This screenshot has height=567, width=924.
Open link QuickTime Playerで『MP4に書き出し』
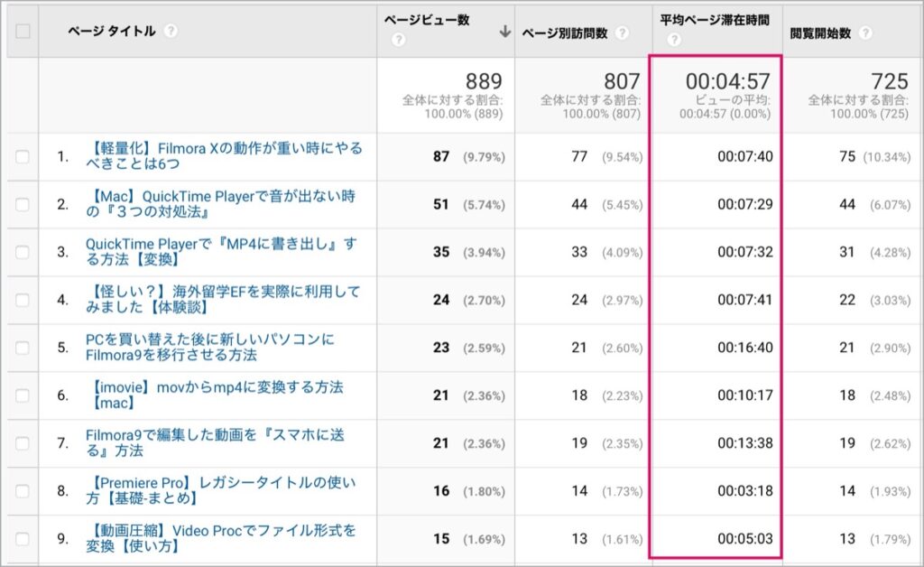222,251
